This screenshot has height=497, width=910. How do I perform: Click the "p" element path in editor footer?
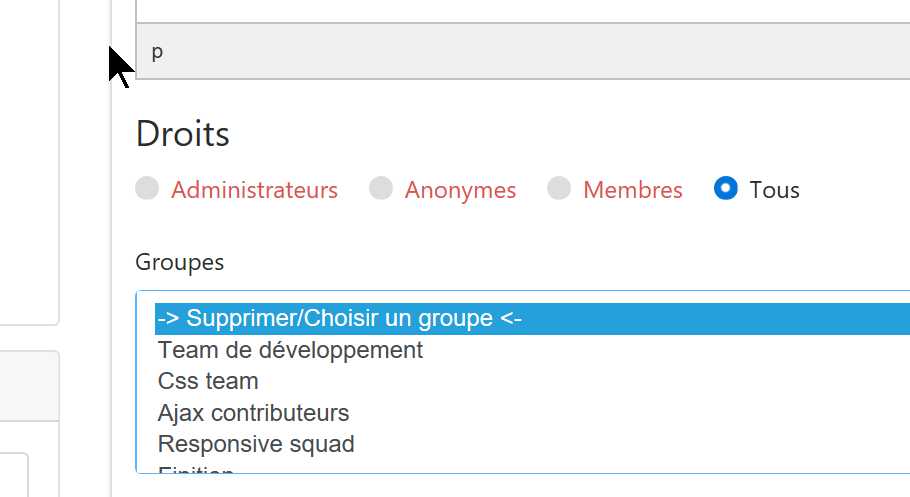click(157, 52)
